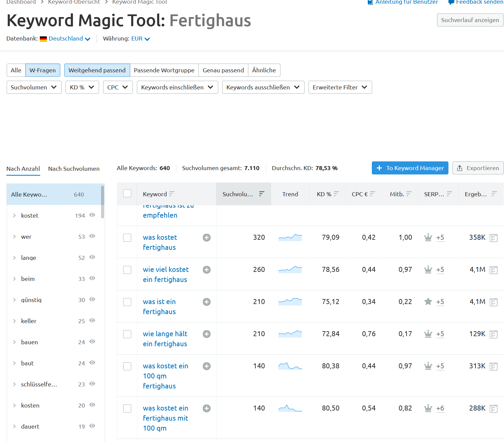504x442 pixels.
Task: Click the Feedback senden chat icon
Action: click(451, 2)
